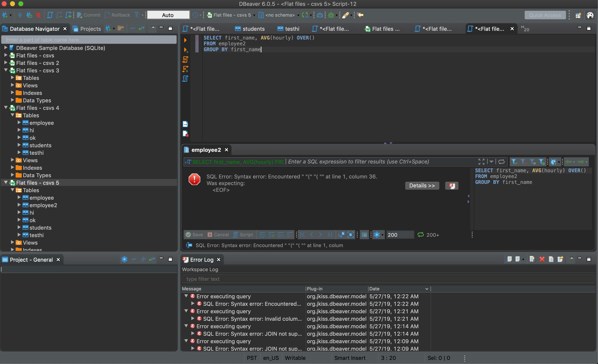
Task: Select the employee2 table in tree
Action: point(43,205)
